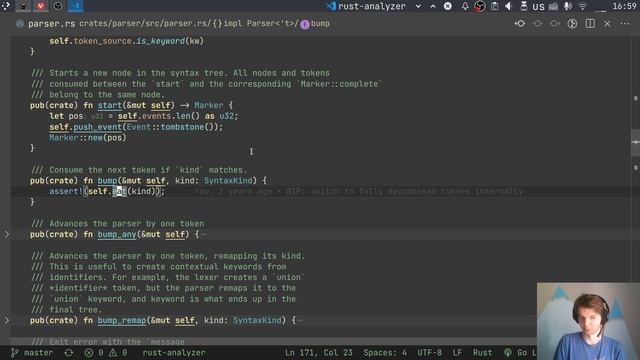Open the 16:59 clock
The width and height of the screenshot is (640, 360).
pyautogui.click(x=624, y=6)
